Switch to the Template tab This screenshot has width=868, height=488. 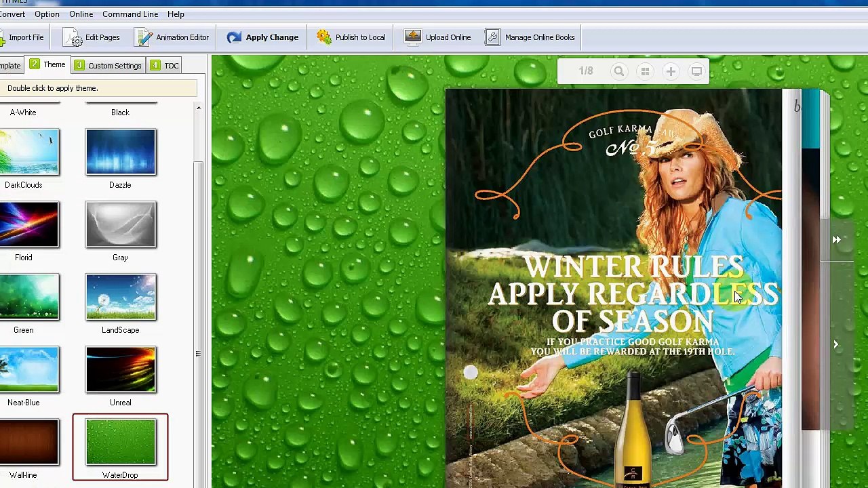[10, 65]
